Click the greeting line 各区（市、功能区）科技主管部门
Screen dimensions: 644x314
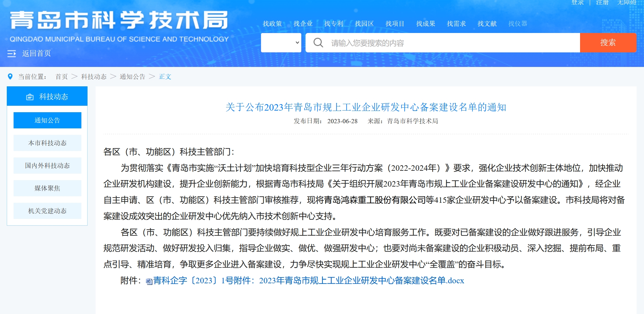pos(169,152)
